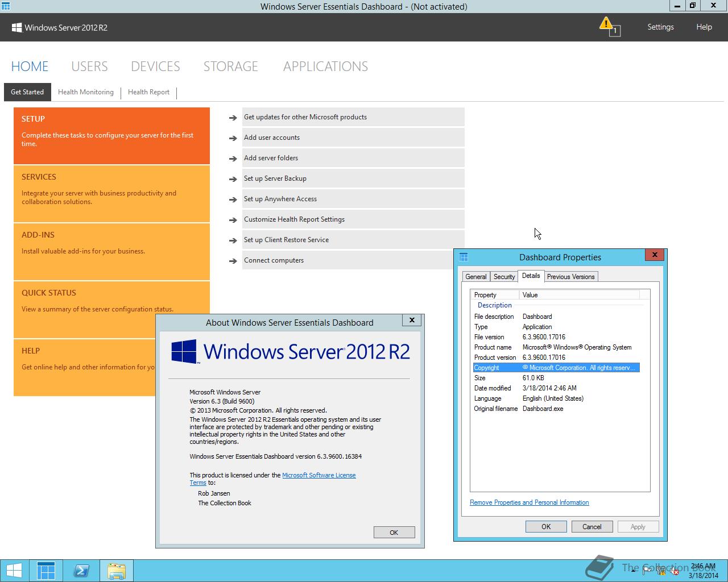Viewport: 728px width, 582px height.
Task: Click arrow icon beside Get updates for Microsoft products
Action: click(233, 118)
